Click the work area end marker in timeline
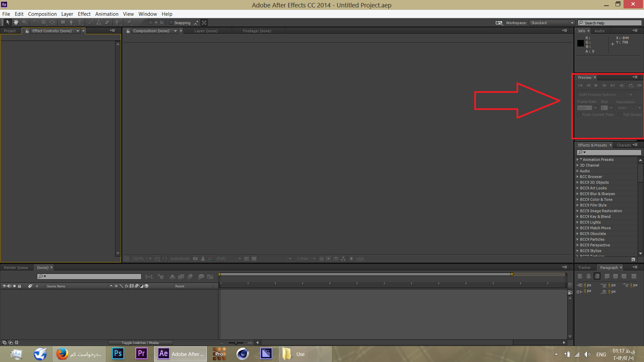 click(512, 274)
